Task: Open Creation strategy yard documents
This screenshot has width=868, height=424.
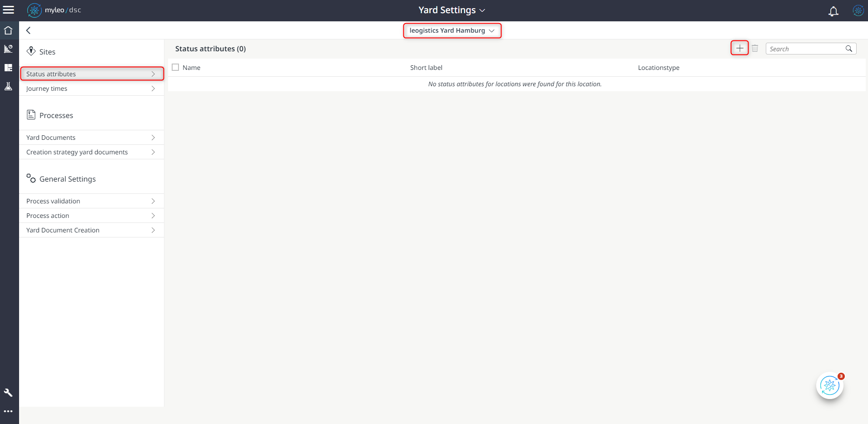Action: click(x=92, y=152)
